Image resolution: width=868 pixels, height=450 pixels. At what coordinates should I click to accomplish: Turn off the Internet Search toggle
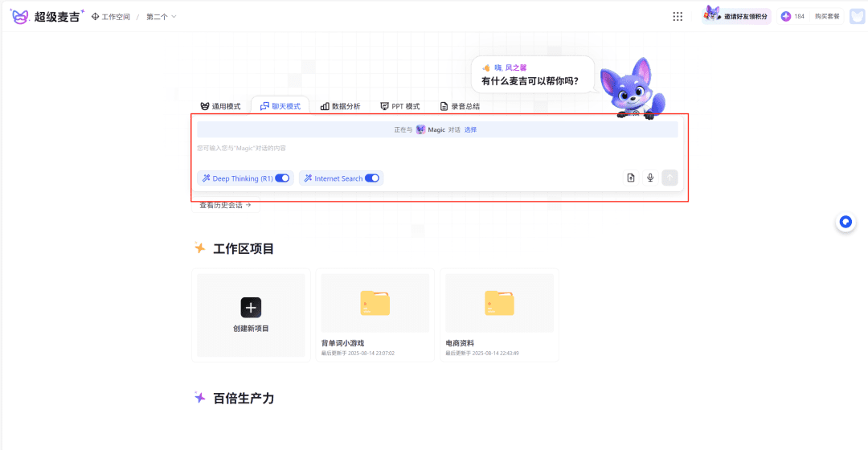(372, 178)
